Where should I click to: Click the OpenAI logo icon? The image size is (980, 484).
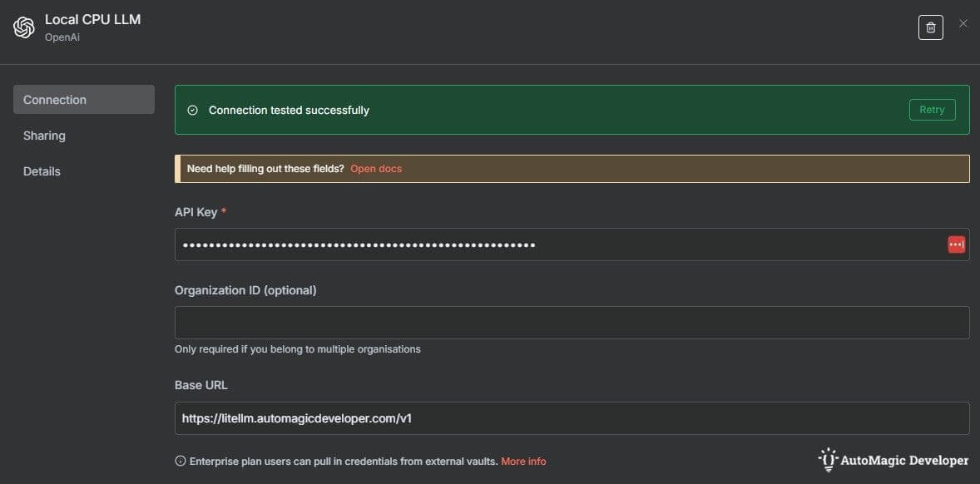pos(24,27)
